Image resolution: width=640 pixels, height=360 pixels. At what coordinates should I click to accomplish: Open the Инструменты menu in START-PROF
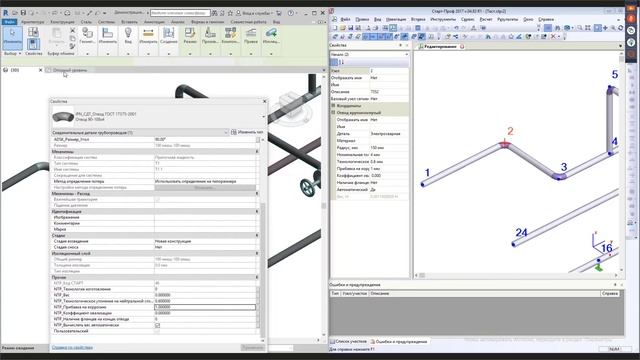coord(443,19)
